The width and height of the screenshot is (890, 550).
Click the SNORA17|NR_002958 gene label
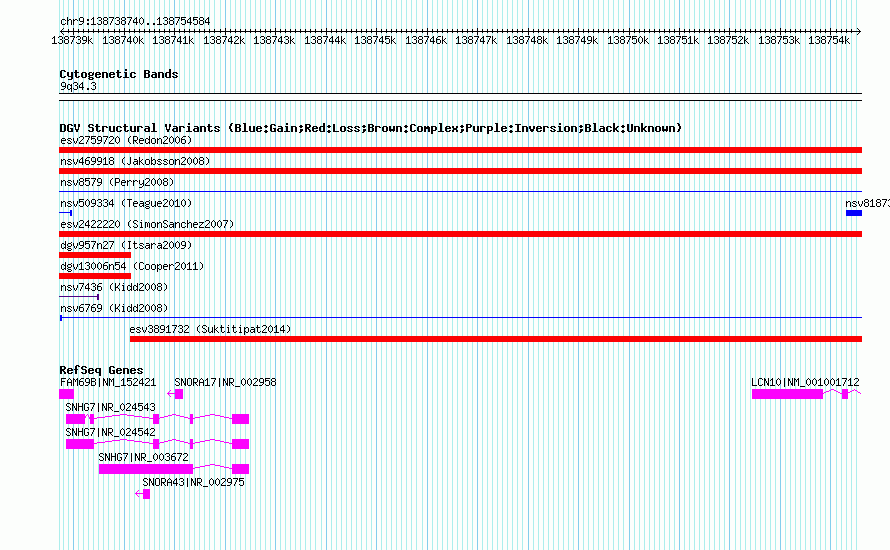tap(225, 383)
